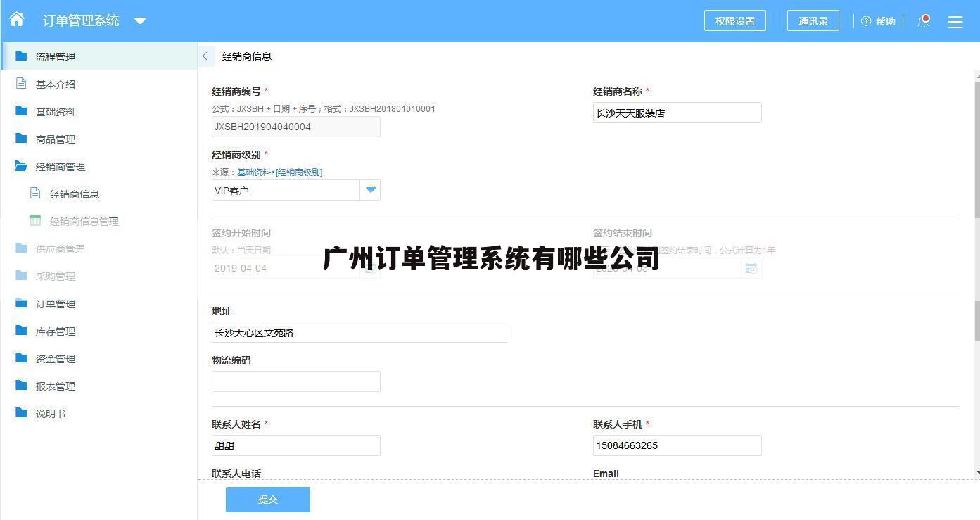Open the 订单管理系统 dropdown arrow

[140, 20]
